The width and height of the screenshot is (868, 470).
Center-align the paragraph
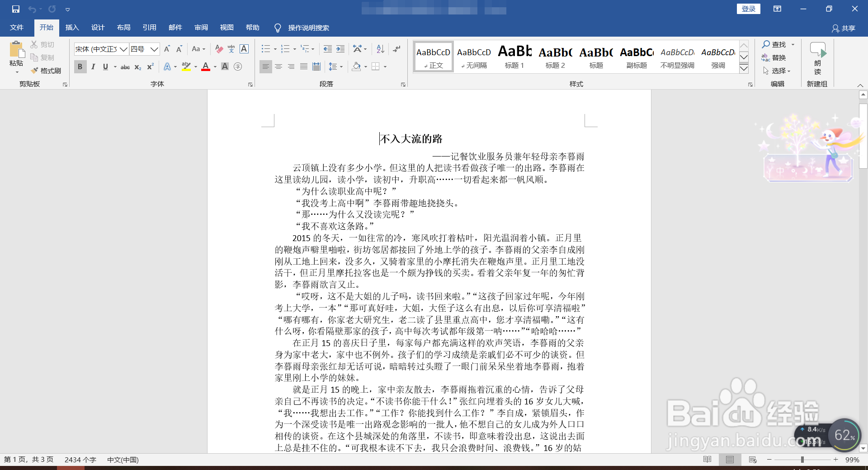click(278, 67)
